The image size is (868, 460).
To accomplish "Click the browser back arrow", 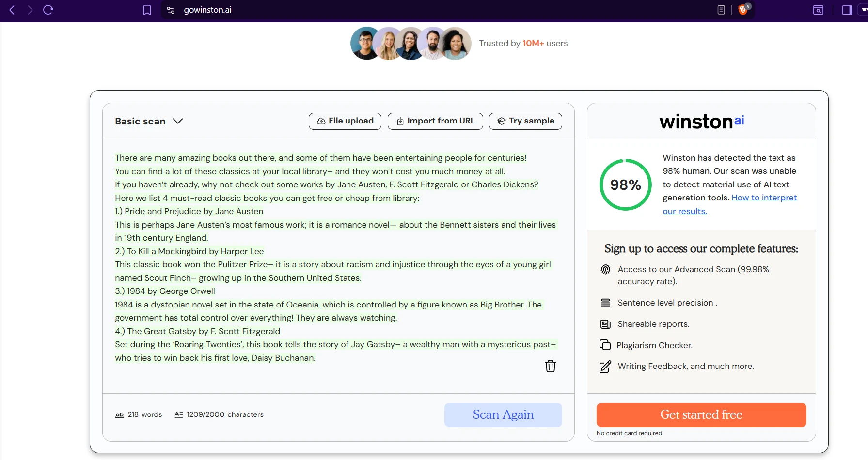I will (13, 10).
